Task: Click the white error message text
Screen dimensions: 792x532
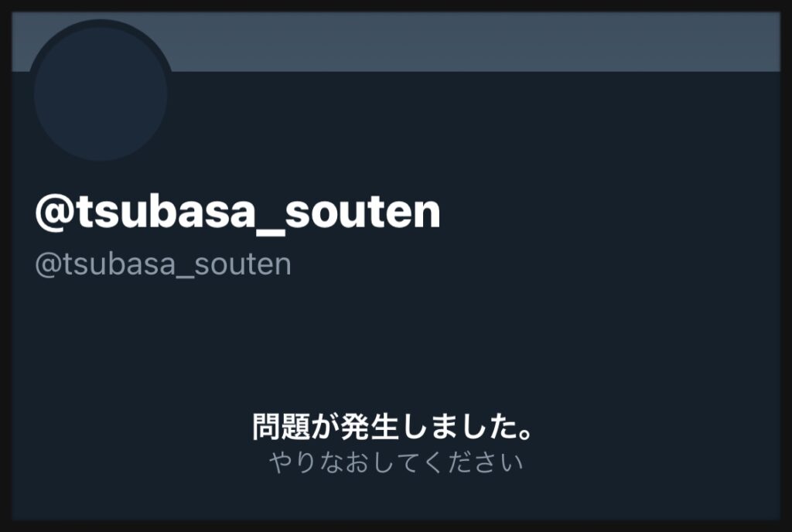Action: [x=393, y=427]
